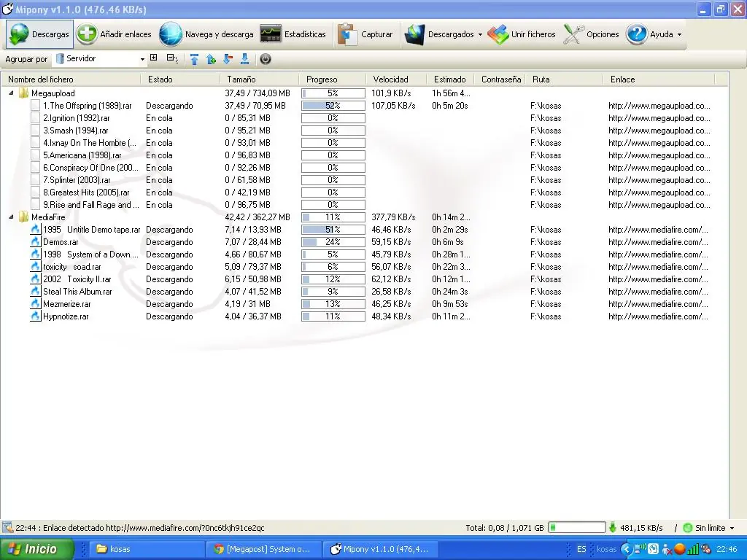The height and width of the screenshot is (560, 747).
Task: Click file icon of 6.Conspiracy Of One
Action: point(35,168)
